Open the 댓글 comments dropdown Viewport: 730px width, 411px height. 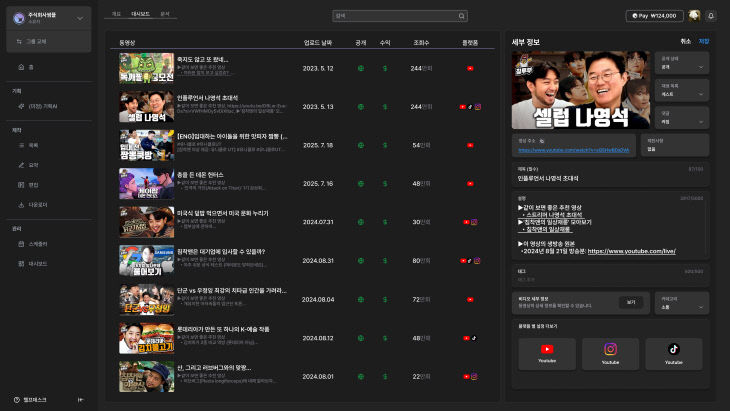click(685, 116)
